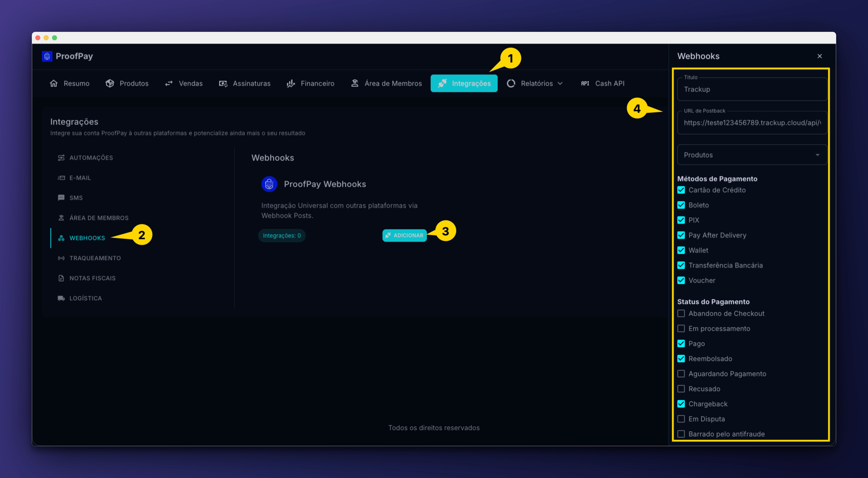Select E-MAIL in the sidebar
This screenshot has height=478, width=868.
(74, 178)
